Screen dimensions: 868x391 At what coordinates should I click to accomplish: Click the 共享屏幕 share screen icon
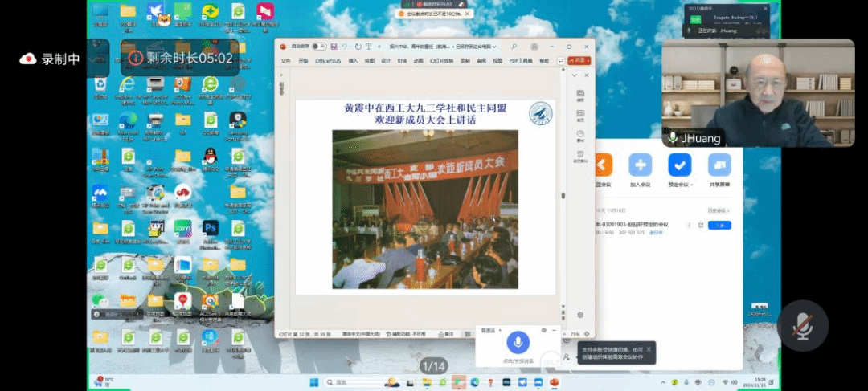(719, 165)
